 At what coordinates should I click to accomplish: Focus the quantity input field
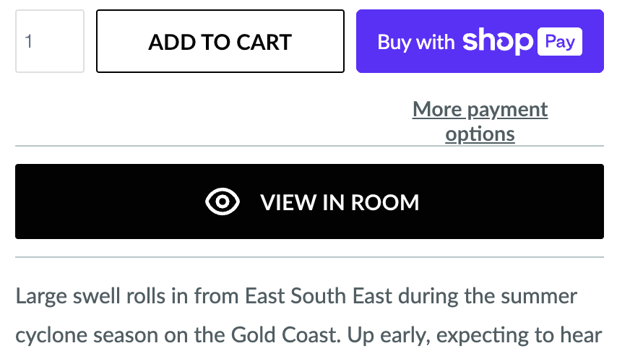click(x=50, y=41)
